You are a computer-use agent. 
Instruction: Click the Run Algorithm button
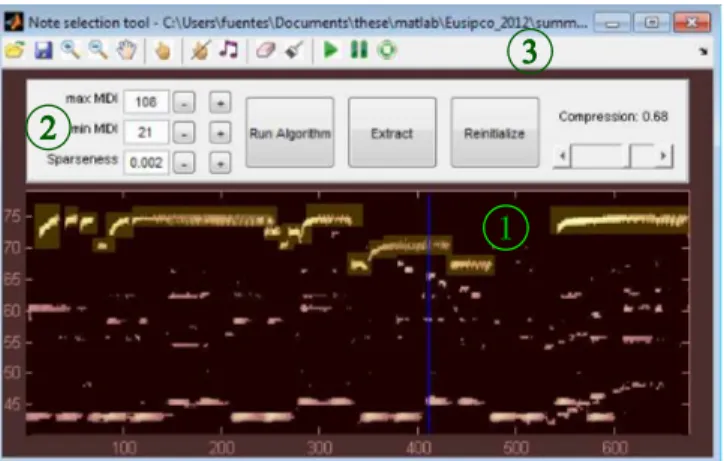[x=290, y=133]
